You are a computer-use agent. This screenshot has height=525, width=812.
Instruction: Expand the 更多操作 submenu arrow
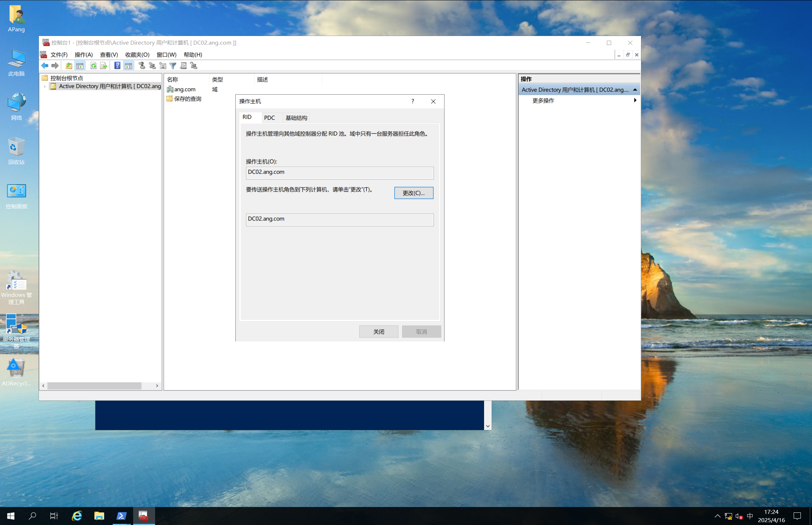pos(635,100)
